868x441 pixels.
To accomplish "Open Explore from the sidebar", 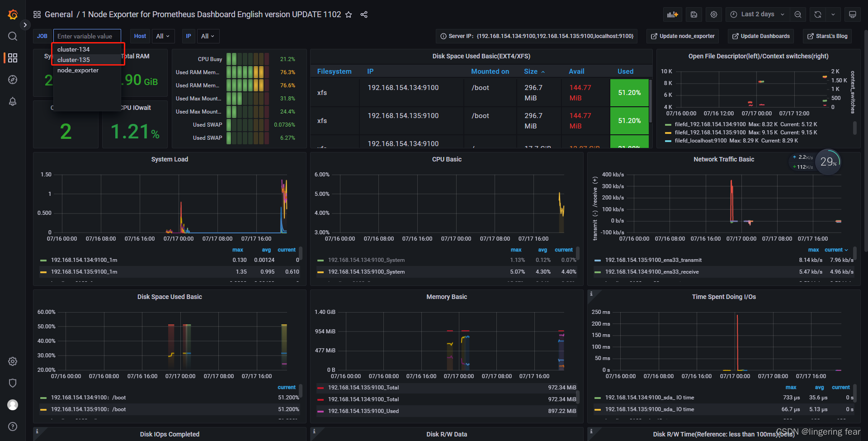I will (x=12, y=80).
